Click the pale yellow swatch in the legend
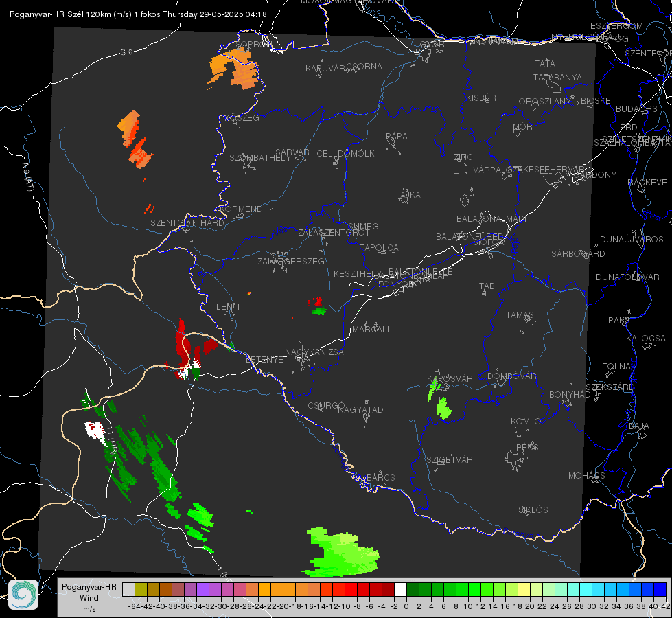 coord(524,589)
